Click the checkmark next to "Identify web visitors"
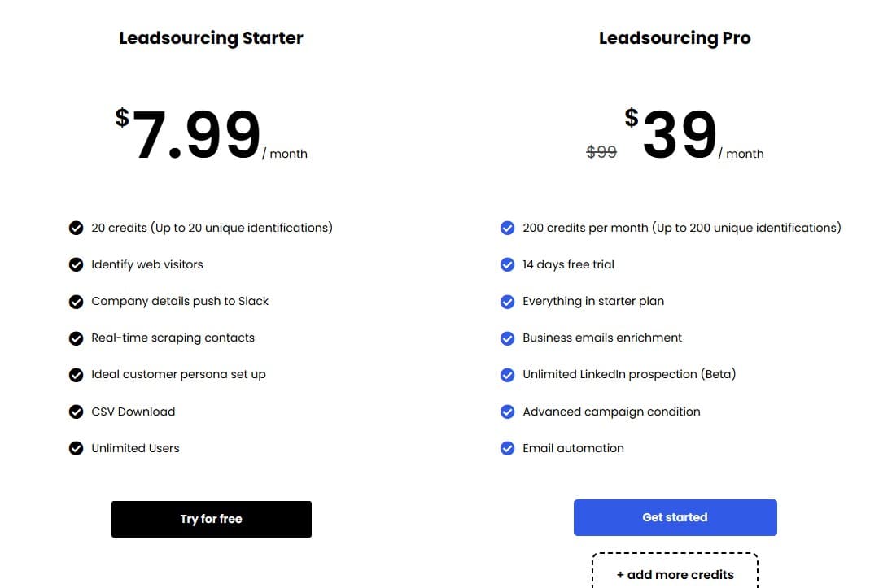Image resolution: width=870 pixels, height=588 pixels. point(76,264)
